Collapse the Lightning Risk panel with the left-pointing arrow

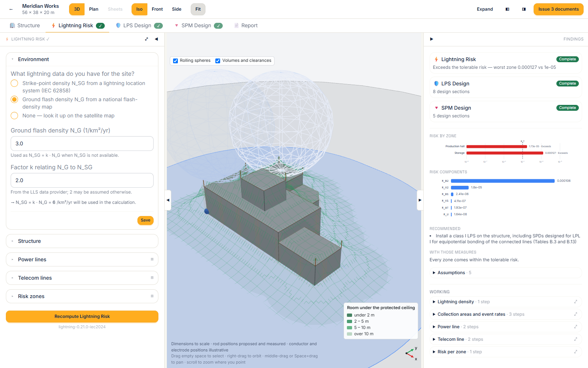[157, 39]
